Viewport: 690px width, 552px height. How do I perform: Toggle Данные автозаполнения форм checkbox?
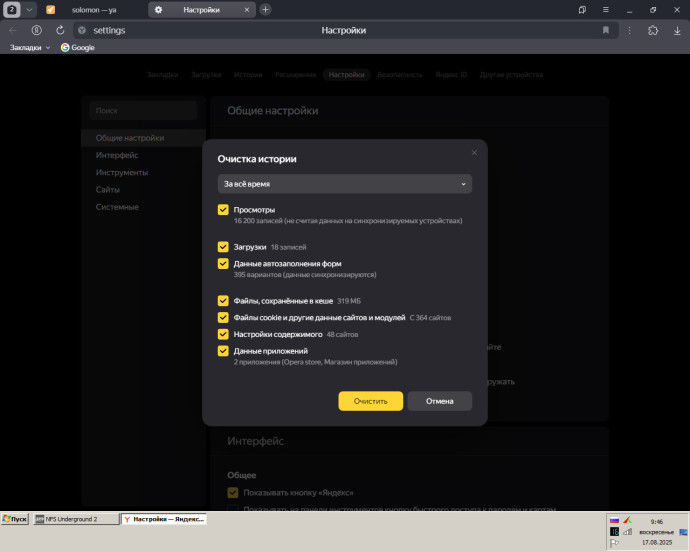223,264
